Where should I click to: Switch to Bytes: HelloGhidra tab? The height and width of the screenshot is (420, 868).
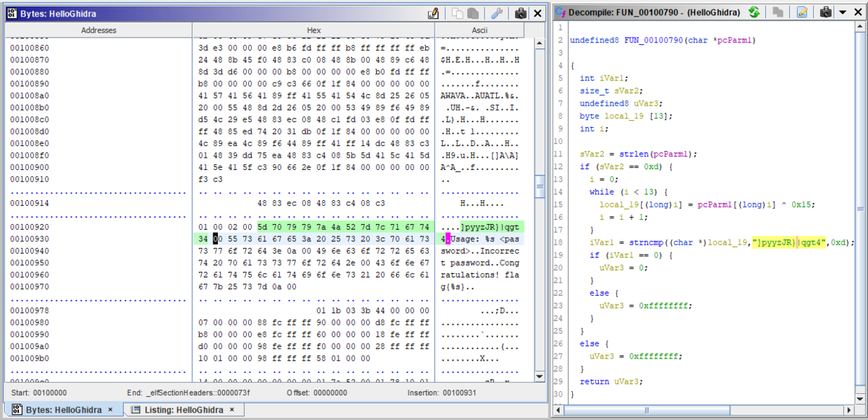(64, 410)
